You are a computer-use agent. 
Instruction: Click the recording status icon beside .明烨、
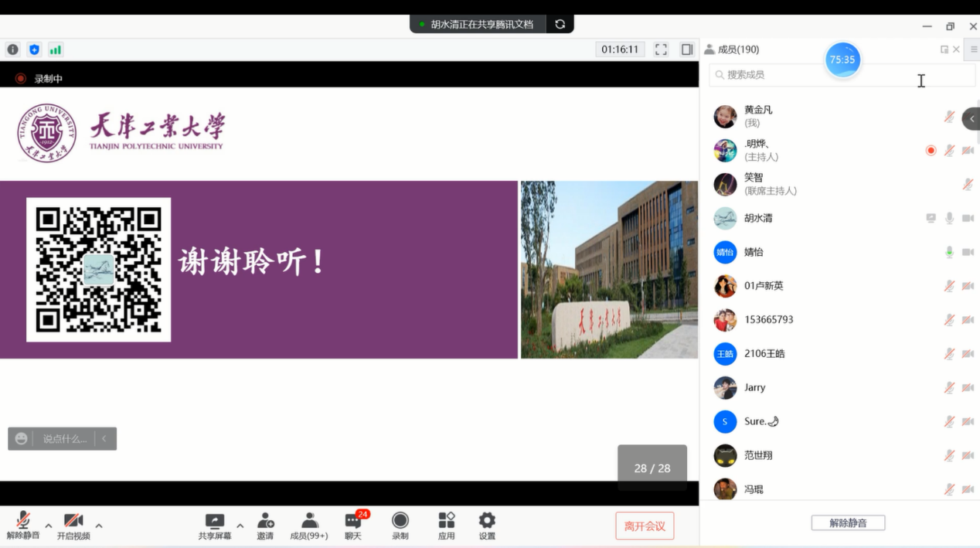pyautogui.click(x=931, y=150)
